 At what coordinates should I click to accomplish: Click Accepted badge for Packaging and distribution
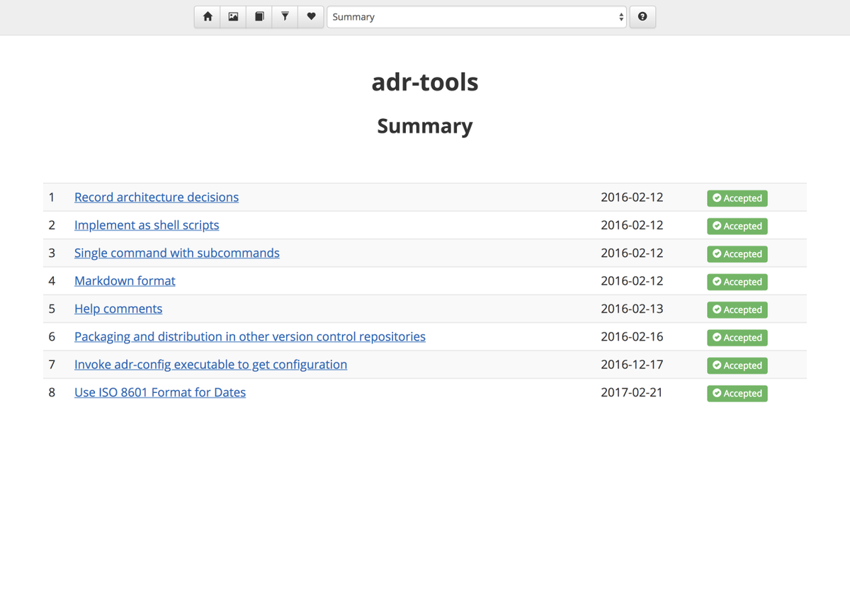737,338
